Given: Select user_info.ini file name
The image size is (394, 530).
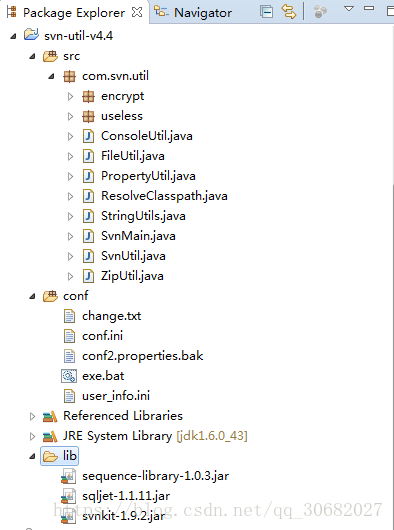Looking at the screenshot, I should tap(116, 396).
